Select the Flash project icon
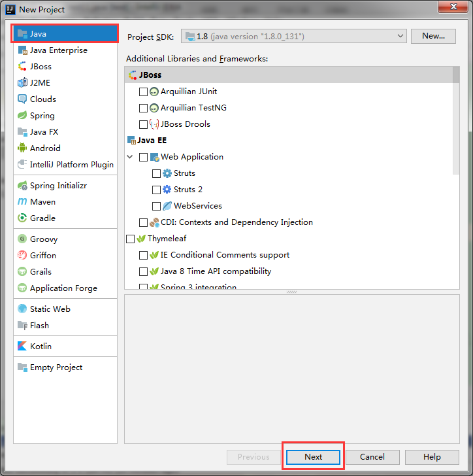 coord(22,326)
